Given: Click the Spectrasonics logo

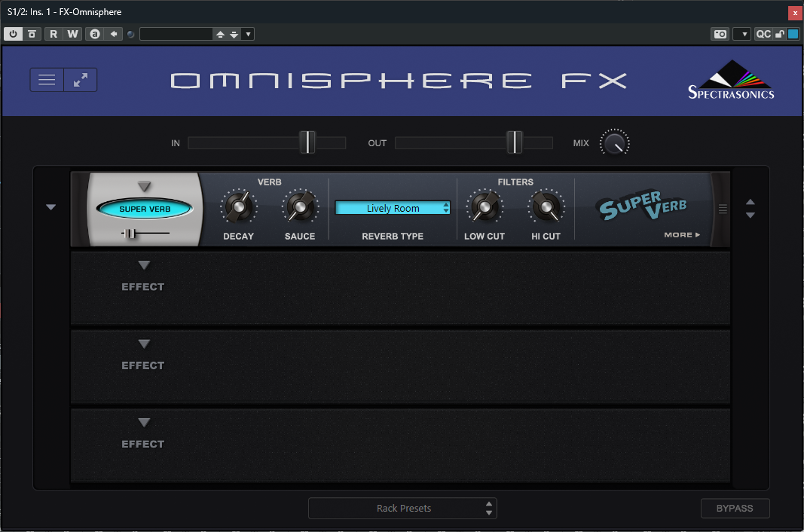Looking at the screenshot, I should pyautogui.click(x=731, y=80).
